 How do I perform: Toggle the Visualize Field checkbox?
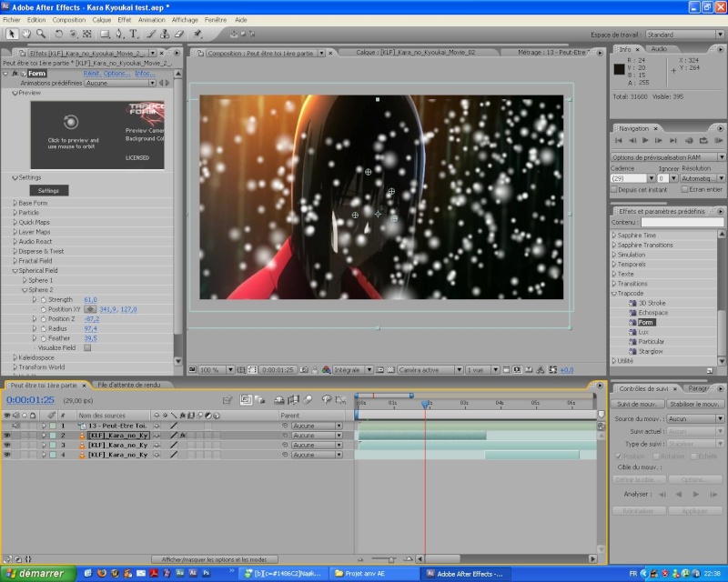point(87,347)
